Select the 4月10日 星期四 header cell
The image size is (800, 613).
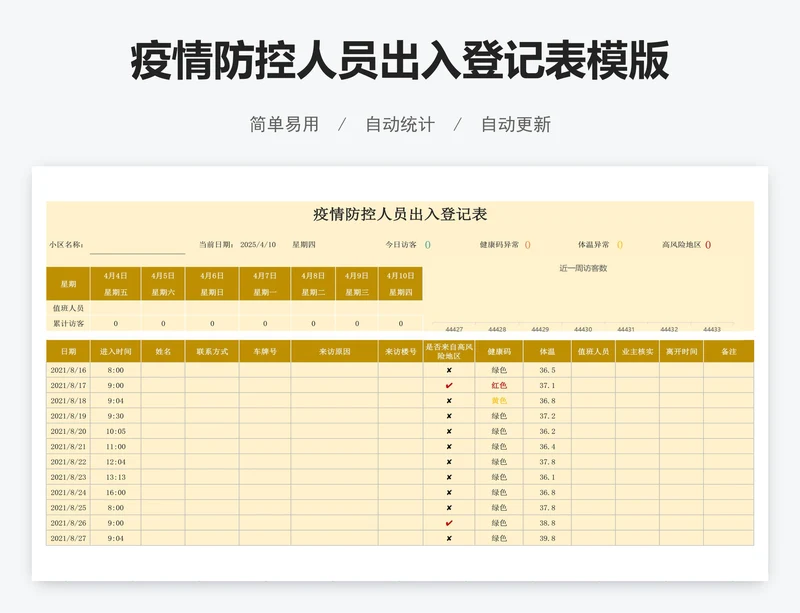[400, 284]
